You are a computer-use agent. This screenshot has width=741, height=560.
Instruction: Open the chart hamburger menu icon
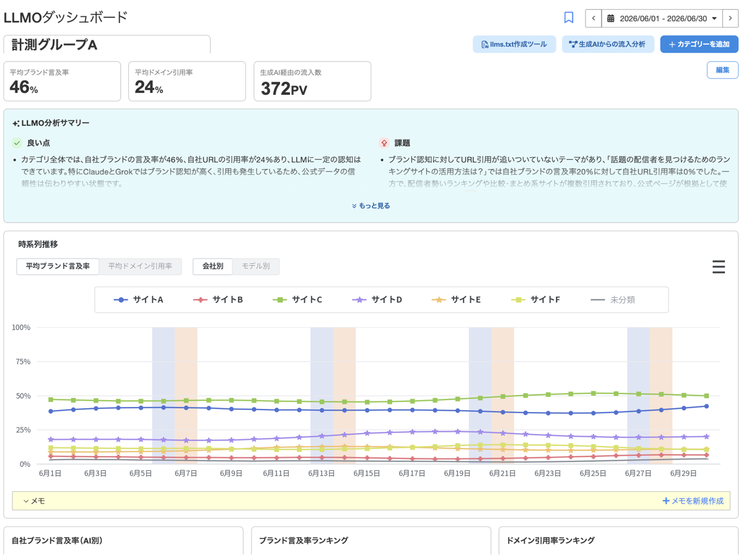tap(718, 266)
